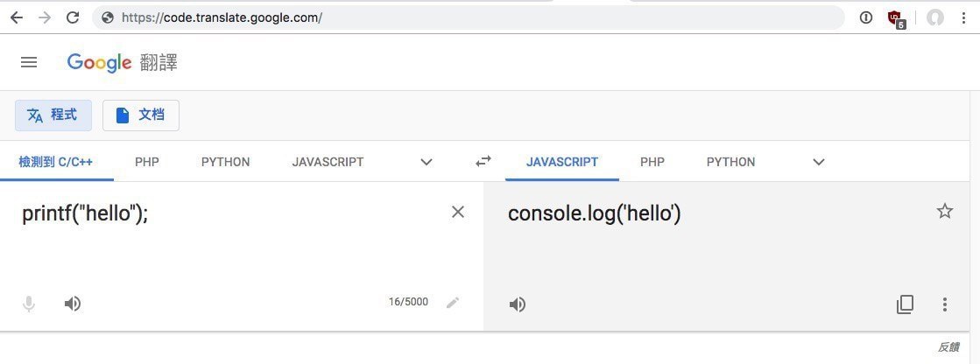Open the hamburger main menu

click(29, 62)
